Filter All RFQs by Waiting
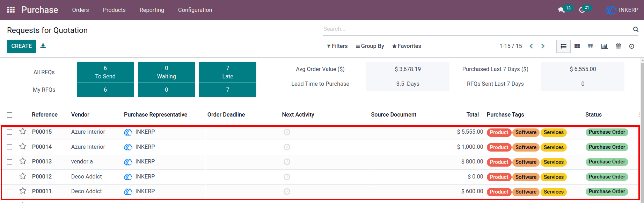 pos(166,72)
